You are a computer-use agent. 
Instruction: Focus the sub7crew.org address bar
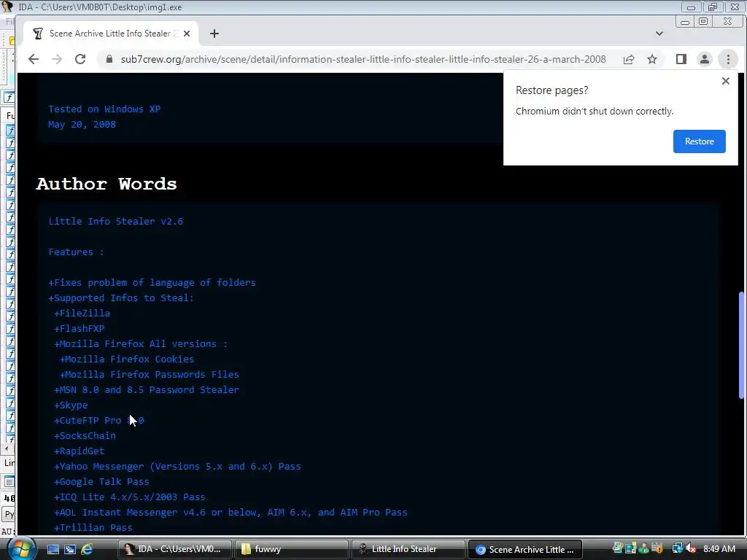pyautogui.click(x=363, y=59)
